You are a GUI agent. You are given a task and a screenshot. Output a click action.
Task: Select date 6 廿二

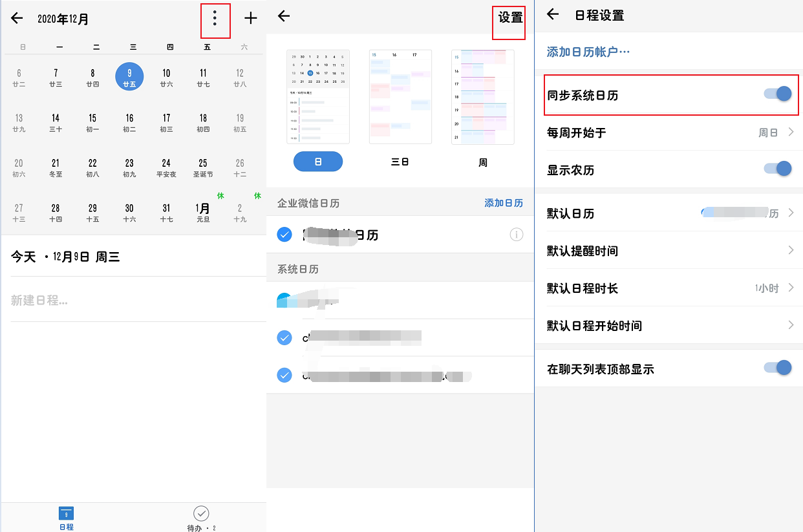click(19, 78)
